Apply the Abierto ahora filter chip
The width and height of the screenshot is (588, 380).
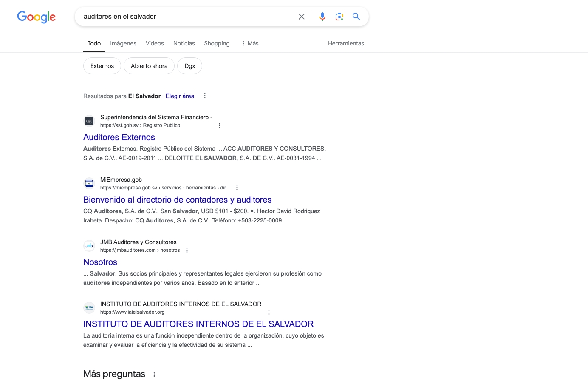tap(149, 66)
